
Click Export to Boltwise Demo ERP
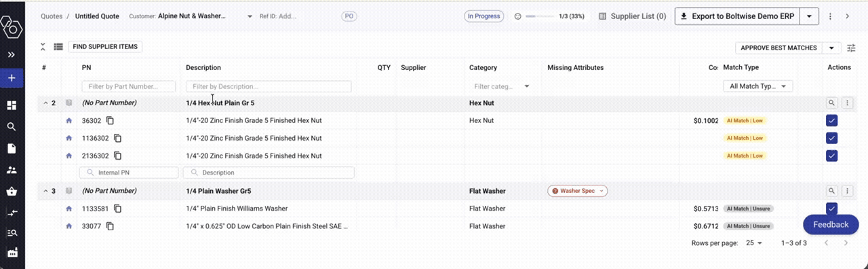[x=738, y=16]
